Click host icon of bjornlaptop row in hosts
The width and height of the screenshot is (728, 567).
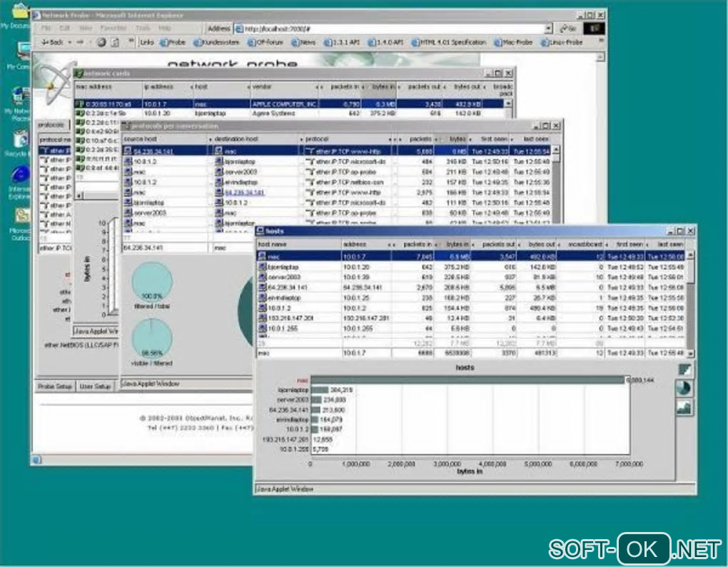(263, 266)
